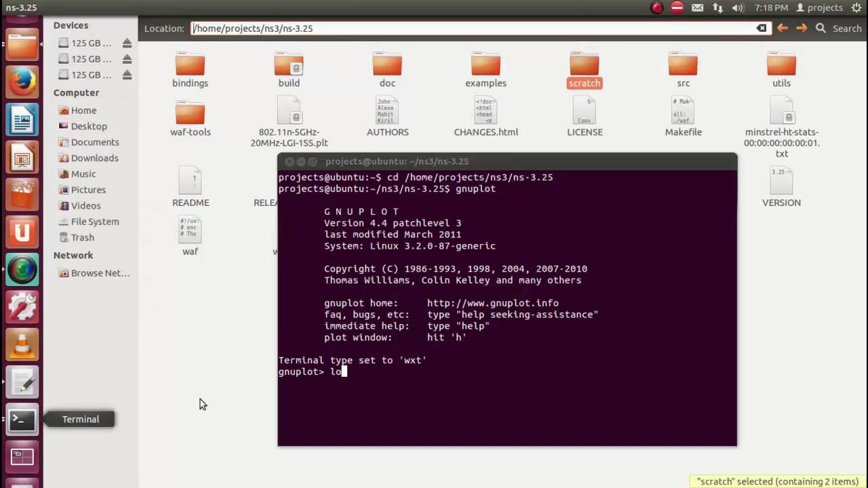Open Videos in the sidebar

pyautogui.click(x=85, y=205)
